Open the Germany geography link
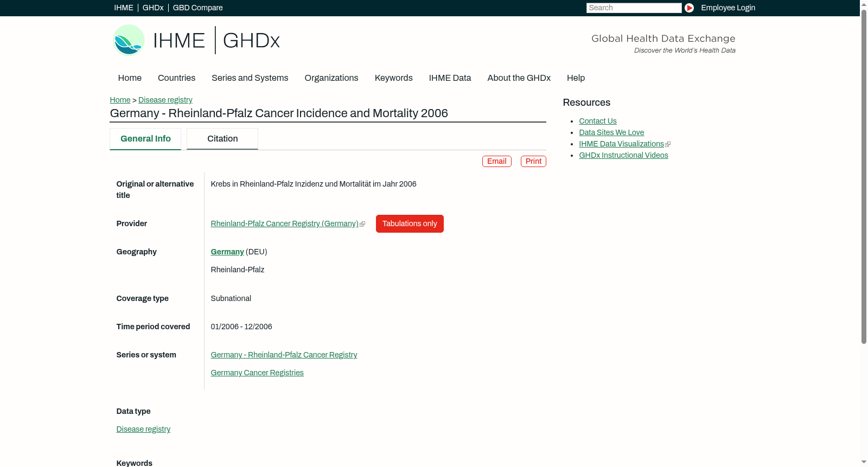Screen dimensions: 868x467 coord(227,252)
